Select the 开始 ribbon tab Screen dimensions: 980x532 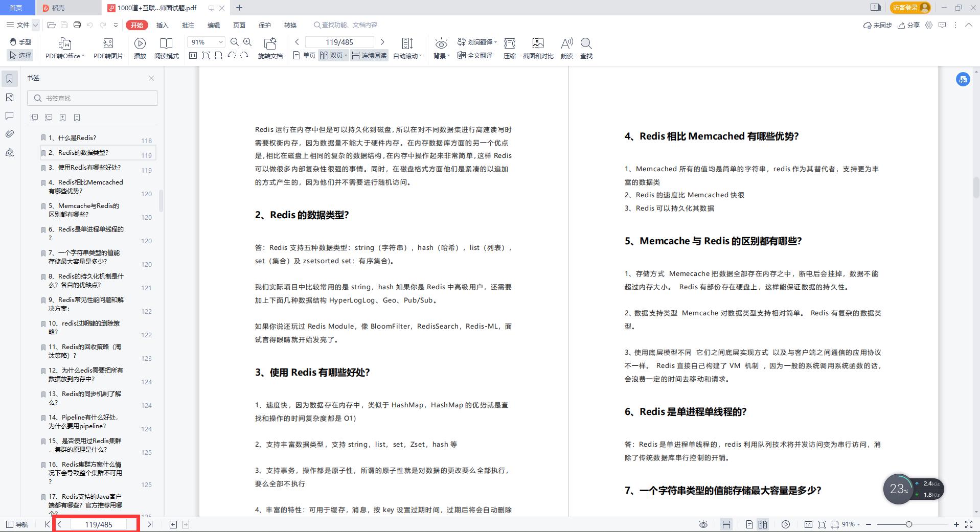pos(137,25)
